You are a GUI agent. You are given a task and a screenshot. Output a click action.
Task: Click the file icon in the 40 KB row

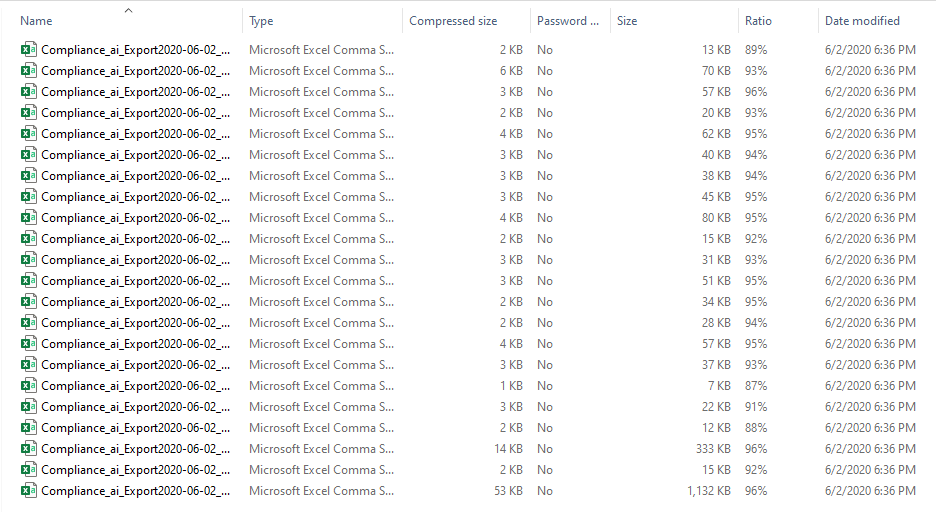(x=28, y=155)
